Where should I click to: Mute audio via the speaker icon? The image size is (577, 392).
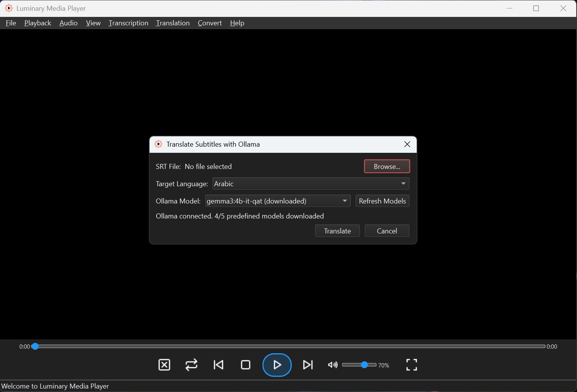pos(333,365)
